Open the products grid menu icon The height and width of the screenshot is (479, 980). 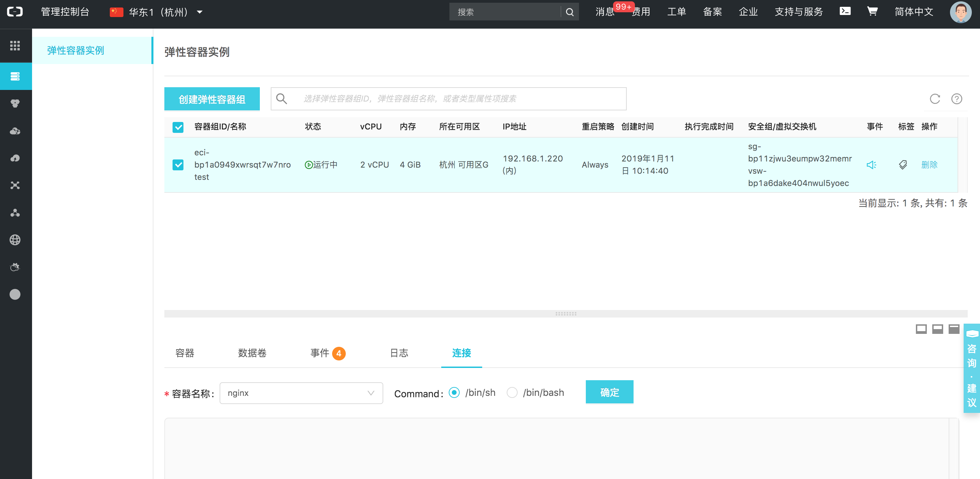(x=15, y=46)
